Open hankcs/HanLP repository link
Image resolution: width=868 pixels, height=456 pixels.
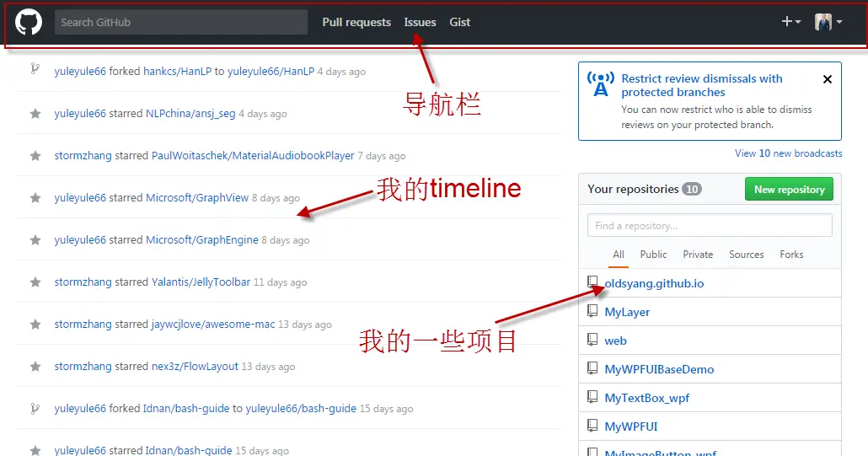[x=177, y=72]
